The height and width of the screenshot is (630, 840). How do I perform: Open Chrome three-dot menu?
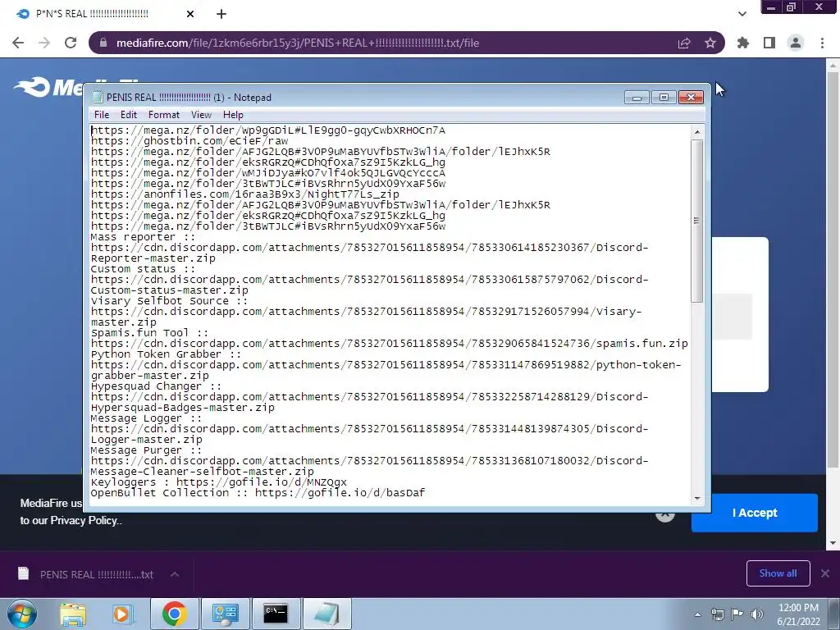click(x=822, y=43)
